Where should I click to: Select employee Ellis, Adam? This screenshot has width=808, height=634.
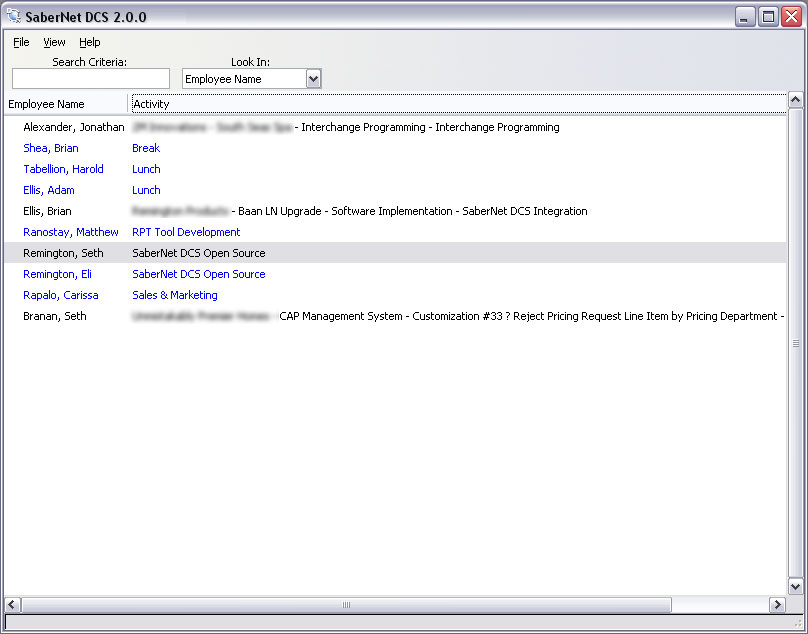pos(48,190)
